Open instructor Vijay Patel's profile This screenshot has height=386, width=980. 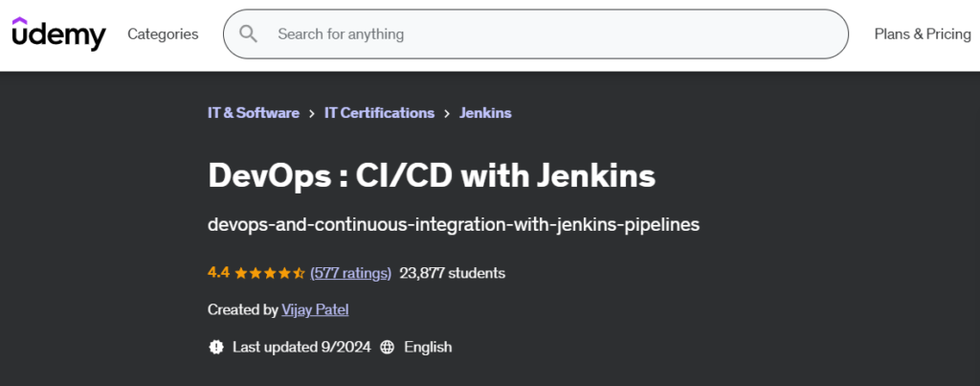click(x=315, y=309)
